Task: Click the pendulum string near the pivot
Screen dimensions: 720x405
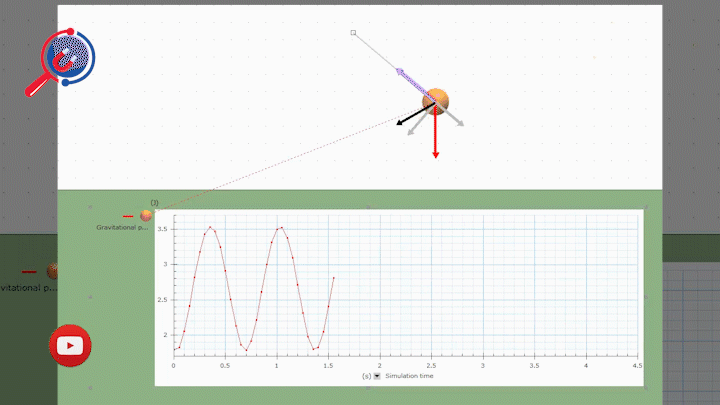Action: [x=366, y=43]
